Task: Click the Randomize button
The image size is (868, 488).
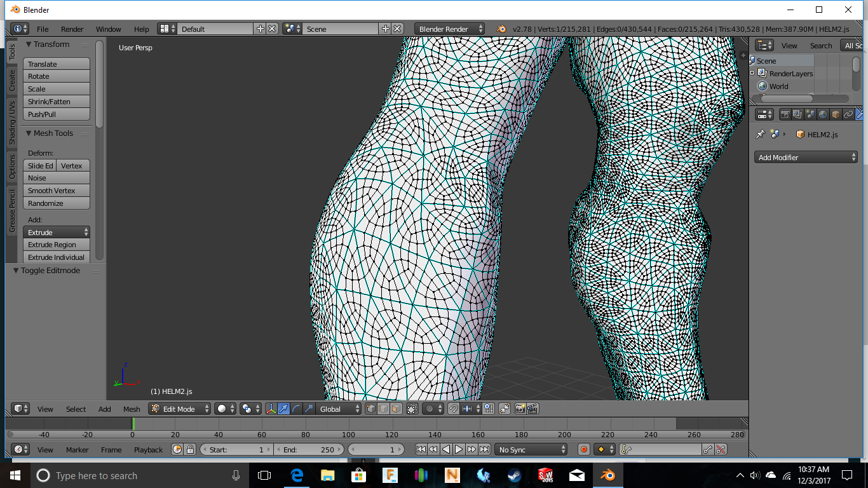Action: point(57,203)
